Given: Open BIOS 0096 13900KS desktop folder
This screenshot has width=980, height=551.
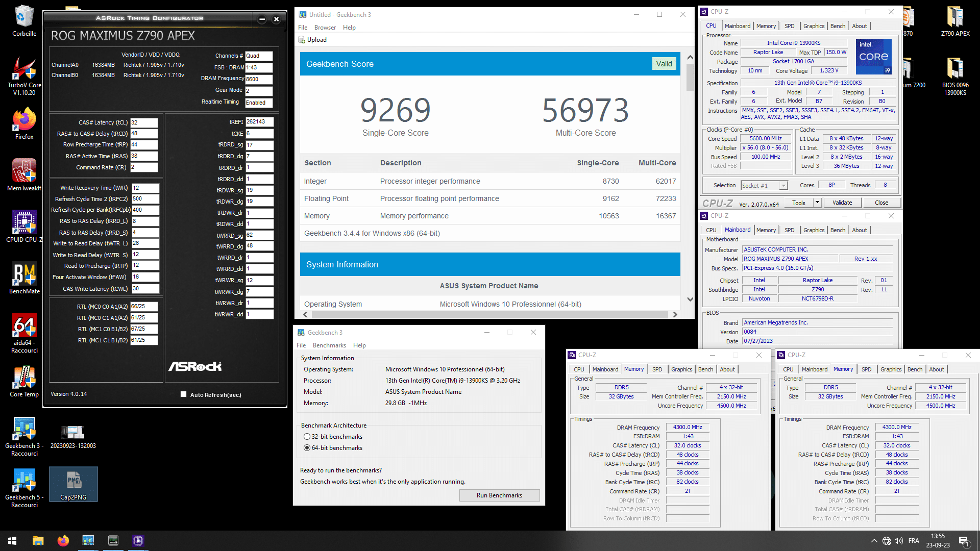Looking at the screenshot, I should pos(955,76).
